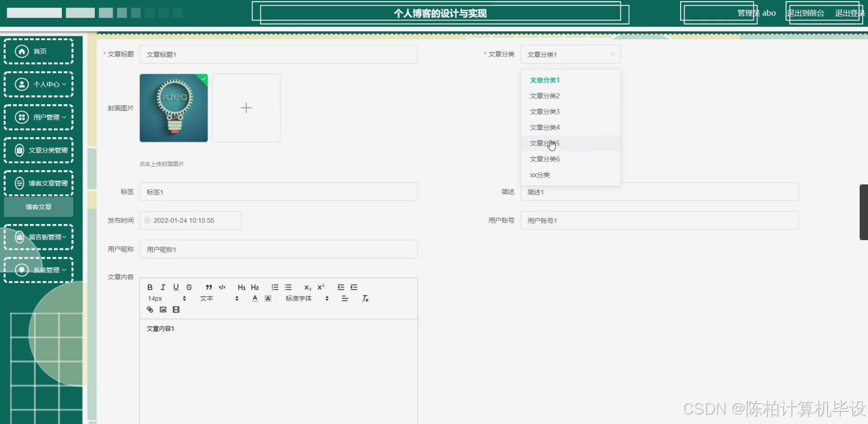Click 退出到前台 in the header
The image size is (868, 424).
tap(805, 13)
